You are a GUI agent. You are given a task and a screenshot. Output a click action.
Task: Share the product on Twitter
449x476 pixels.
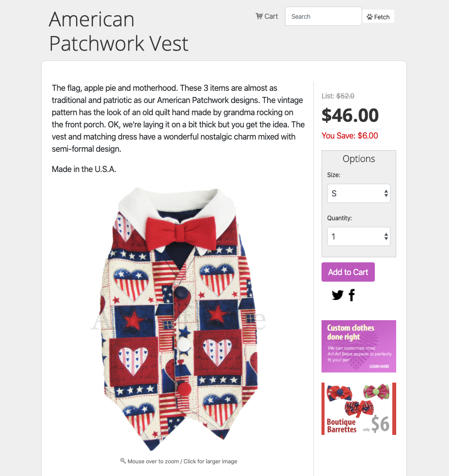pyautogui.click(x=337, y=295)
